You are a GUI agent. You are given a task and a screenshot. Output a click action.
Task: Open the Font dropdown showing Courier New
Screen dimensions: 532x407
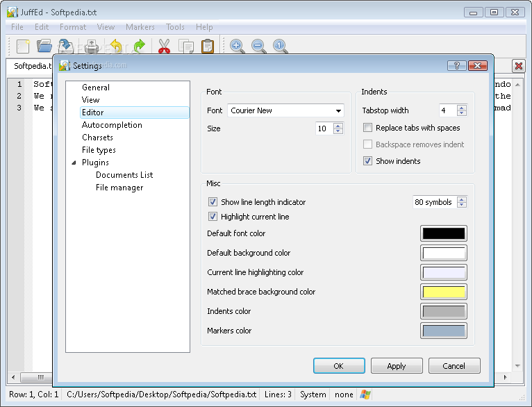pos(285,110)
